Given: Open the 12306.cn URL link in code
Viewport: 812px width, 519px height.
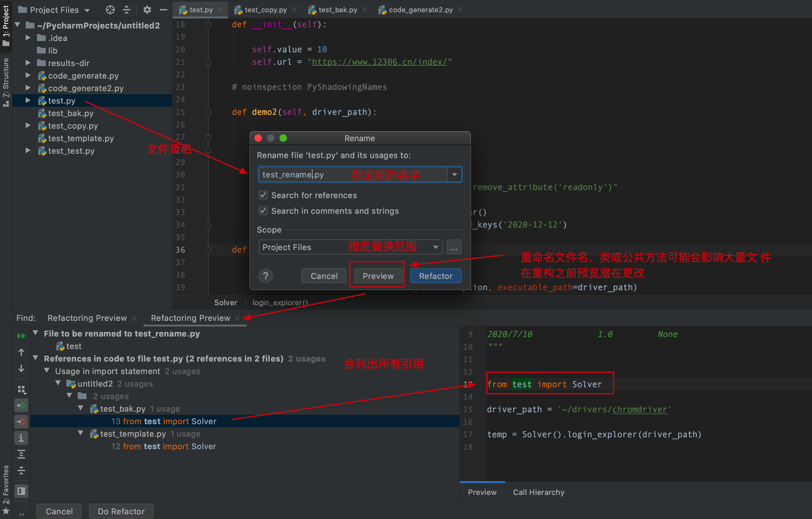Looking at the screenshot, I should (379, 62).
